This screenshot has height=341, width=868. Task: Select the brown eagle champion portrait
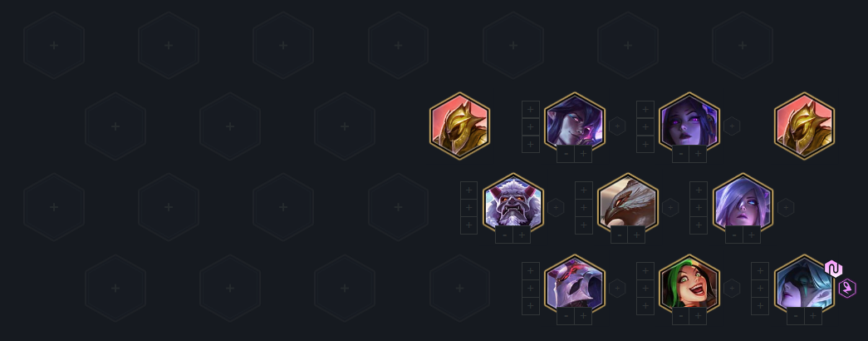coord(628,204)
